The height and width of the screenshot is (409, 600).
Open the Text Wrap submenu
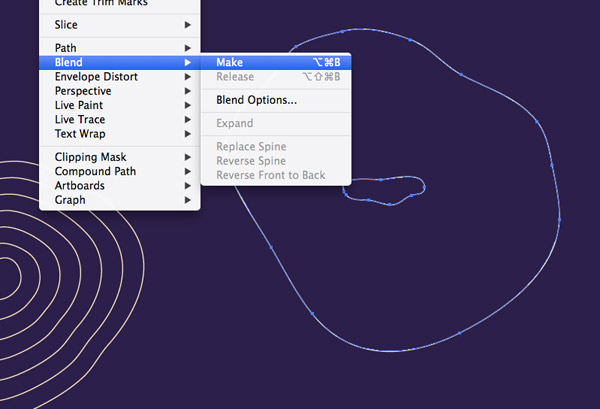tap(80, 134)
